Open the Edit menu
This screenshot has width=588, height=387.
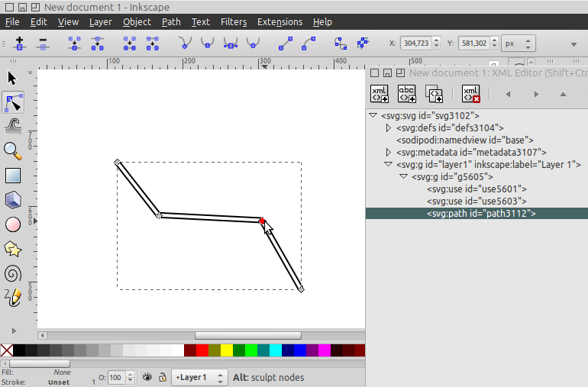click(39, 22)
